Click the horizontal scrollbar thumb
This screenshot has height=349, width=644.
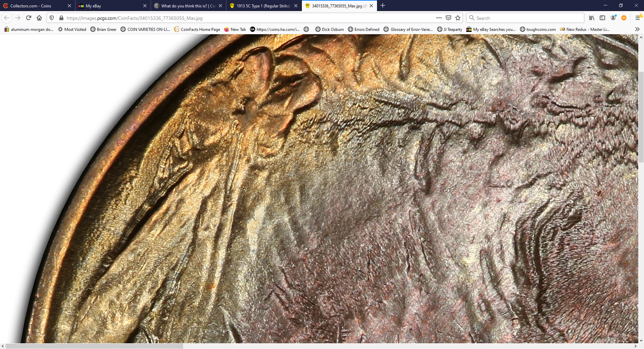(94, 346)
